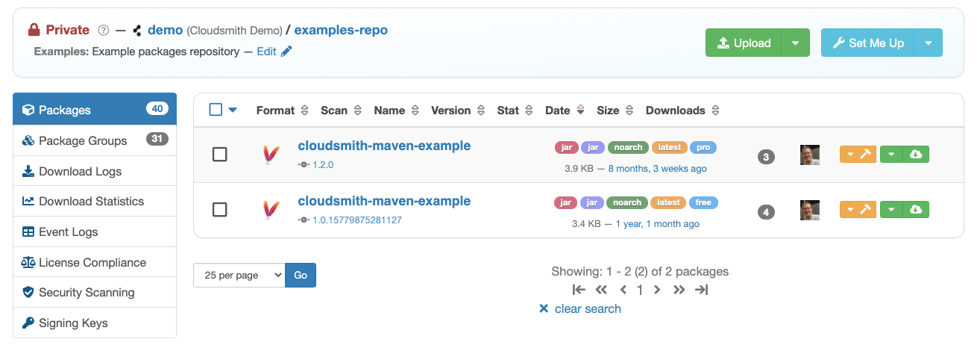Image resolution: width=980 pixels, height=351 pixels.
Task: Click uploader avatar in 1.2.0 row
Action: tap(810, 155)
